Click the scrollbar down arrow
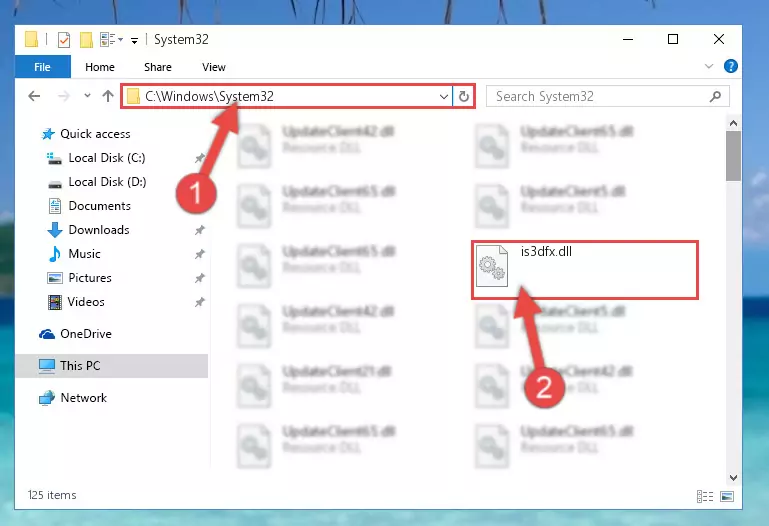 [x=733, y=477]
